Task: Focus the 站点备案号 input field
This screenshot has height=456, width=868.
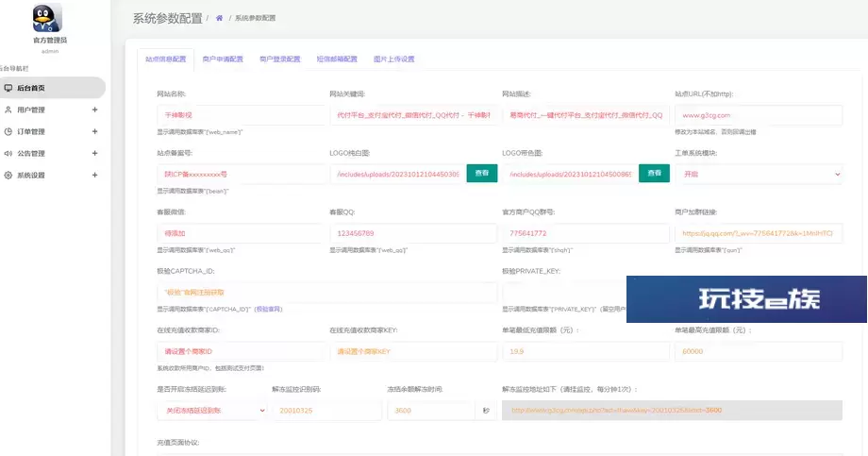Action: pos(241,174)
